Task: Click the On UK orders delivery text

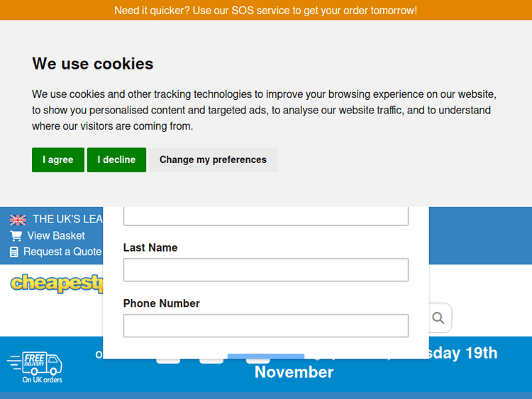Action: (x=43, y=380)
